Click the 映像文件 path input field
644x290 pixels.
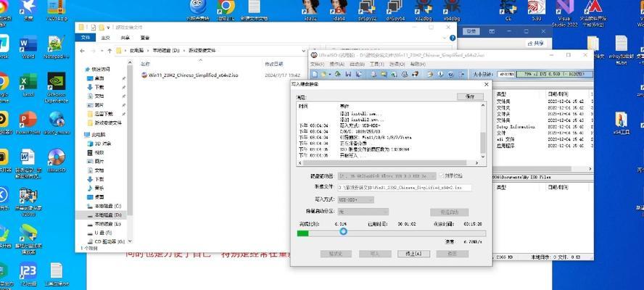click(x=405, y=187)
